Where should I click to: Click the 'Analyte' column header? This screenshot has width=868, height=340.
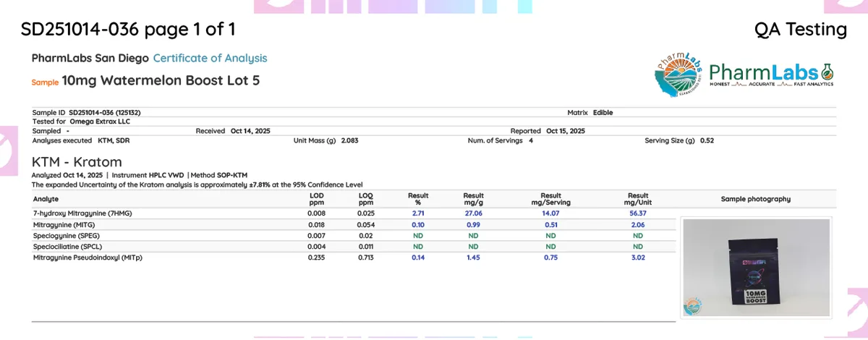click(46, 199)
